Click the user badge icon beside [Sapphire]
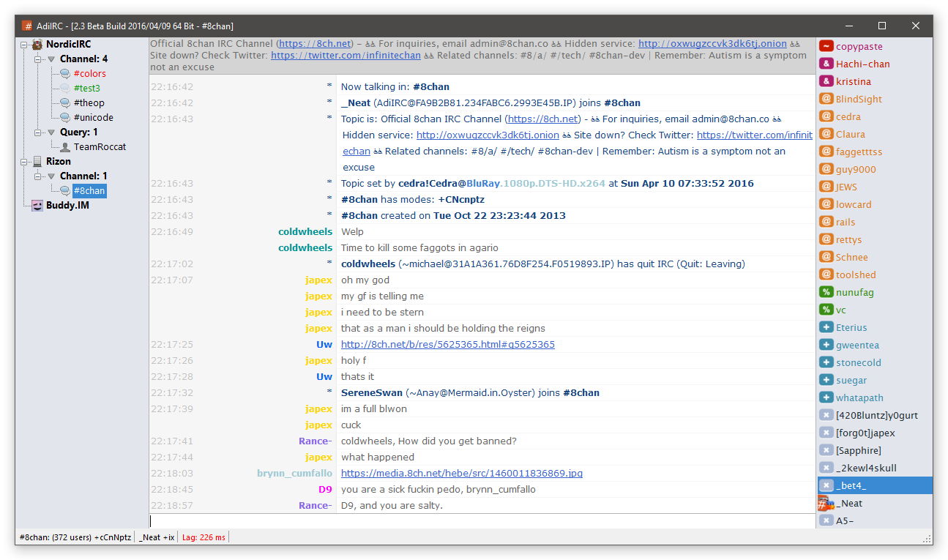The width and height of the screenshot is (948, 560). pos(826,450)
